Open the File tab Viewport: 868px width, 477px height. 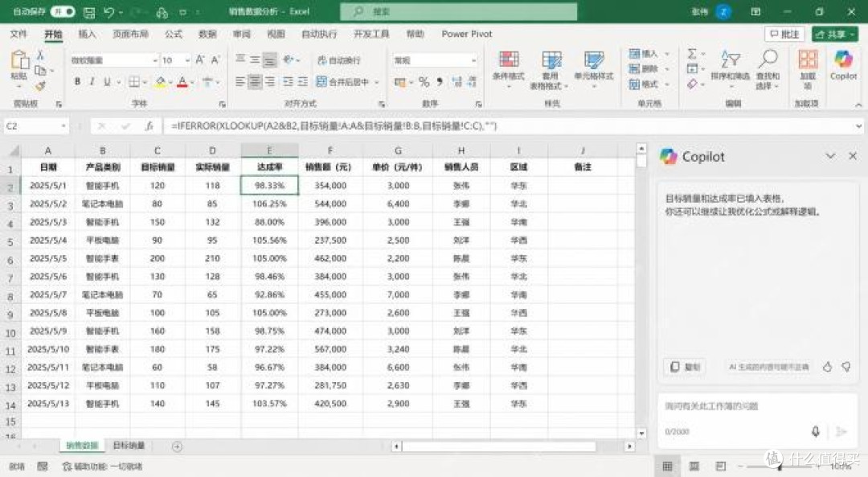18,35
